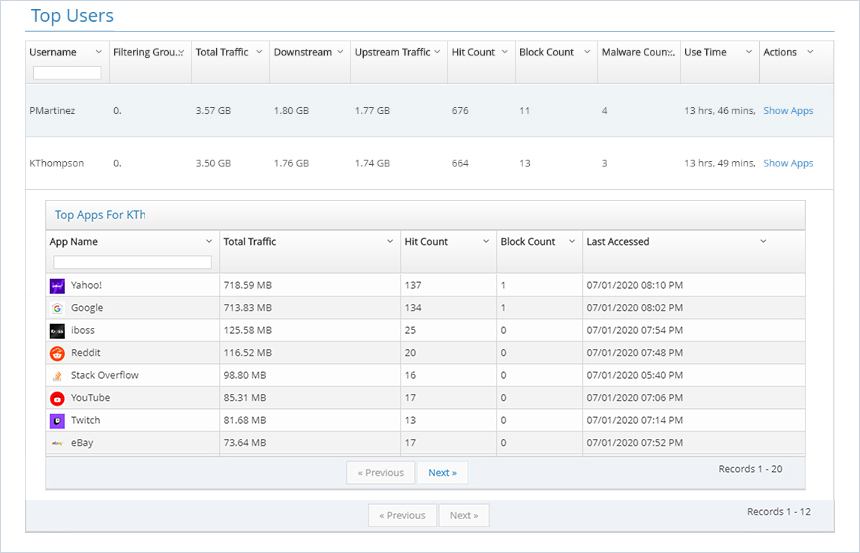
Task: Click the Records 1 - 12 label
Action: coord(779,512)
